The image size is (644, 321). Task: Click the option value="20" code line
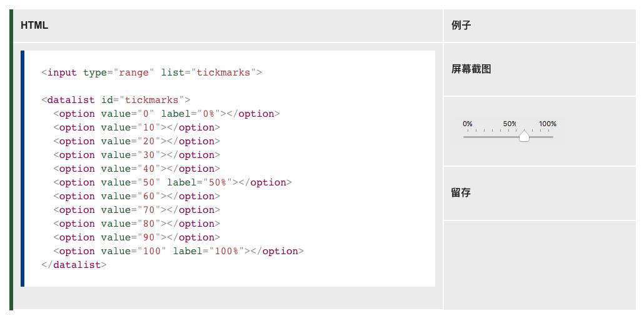tap(137, 141)
